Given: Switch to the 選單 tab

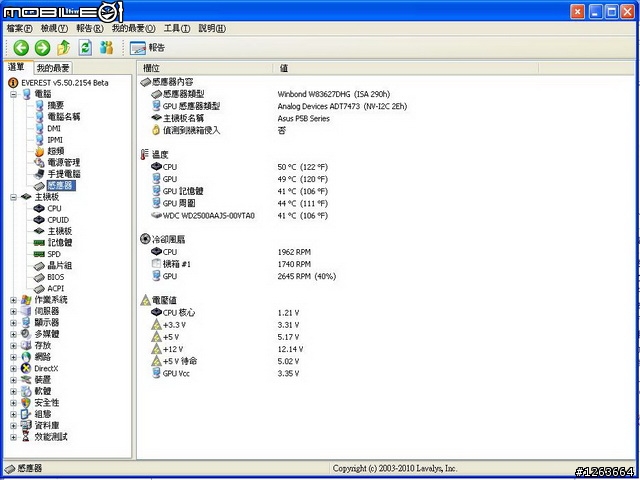Looking at the screenshot, I should pyautogui.click(x=16, y=67).
